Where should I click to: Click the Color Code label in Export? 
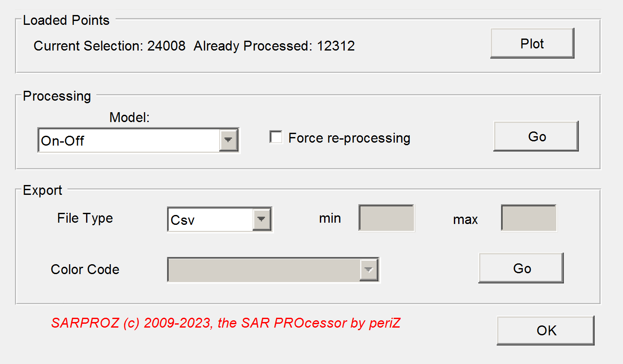pyautogui.click(x=85, y=269)
